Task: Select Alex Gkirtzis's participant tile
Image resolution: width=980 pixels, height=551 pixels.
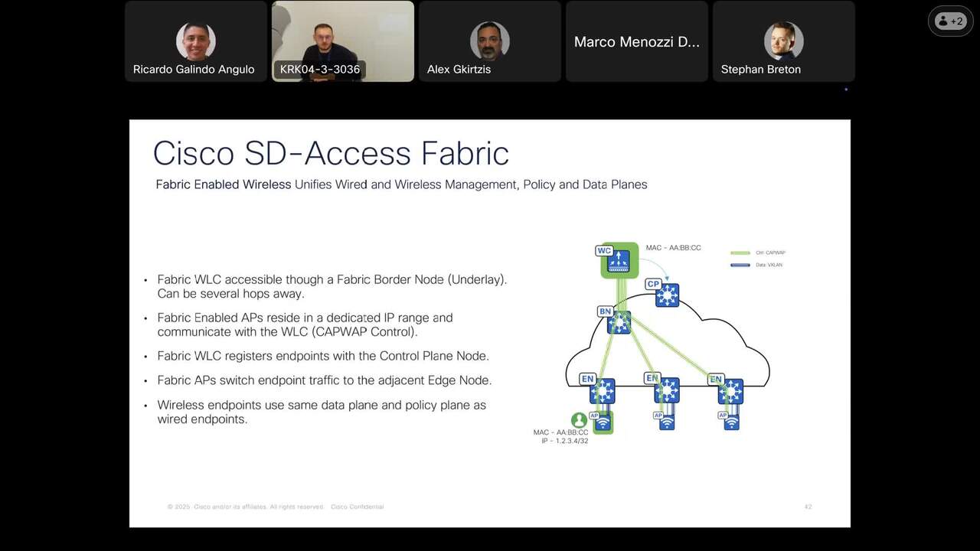Action: pyautogui.click(x=490, y=41)
